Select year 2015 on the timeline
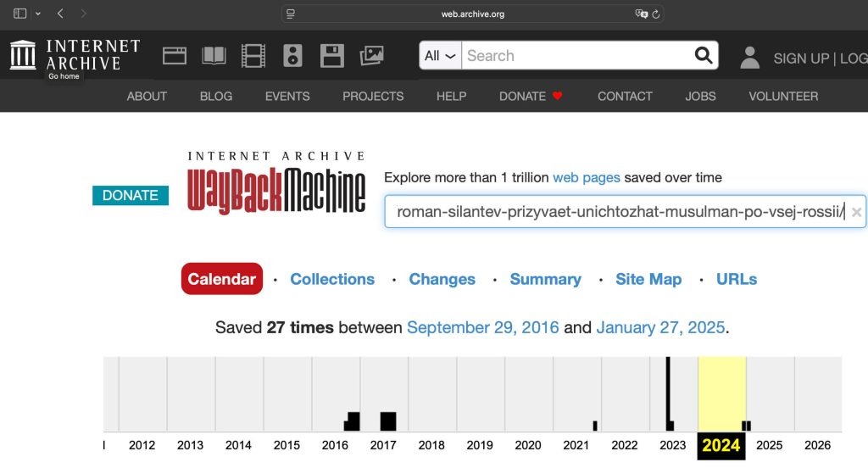Screen dimensions: 868x468 pos(287,445)
